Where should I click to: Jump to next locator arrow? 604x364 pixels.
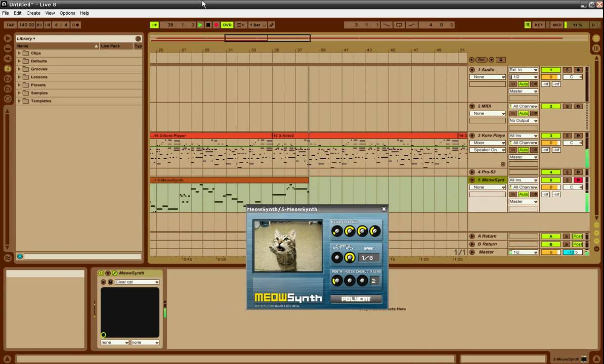491,60
